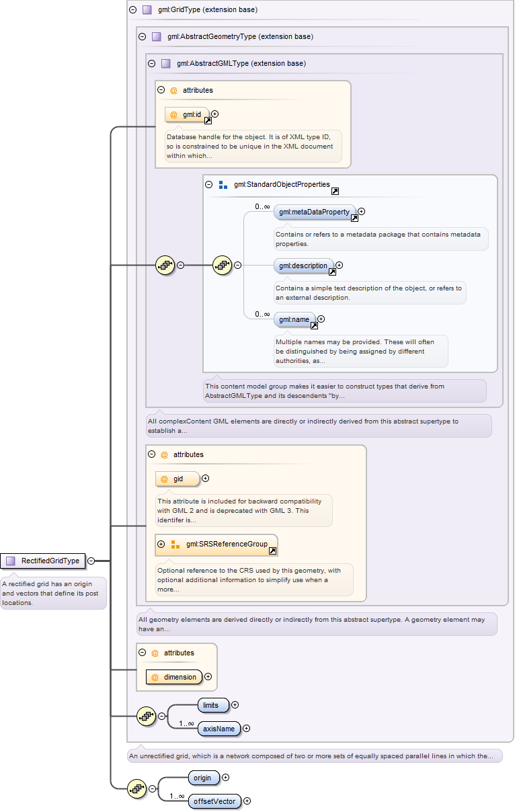
Task: Select the axisName element
Action: [219, 728]
